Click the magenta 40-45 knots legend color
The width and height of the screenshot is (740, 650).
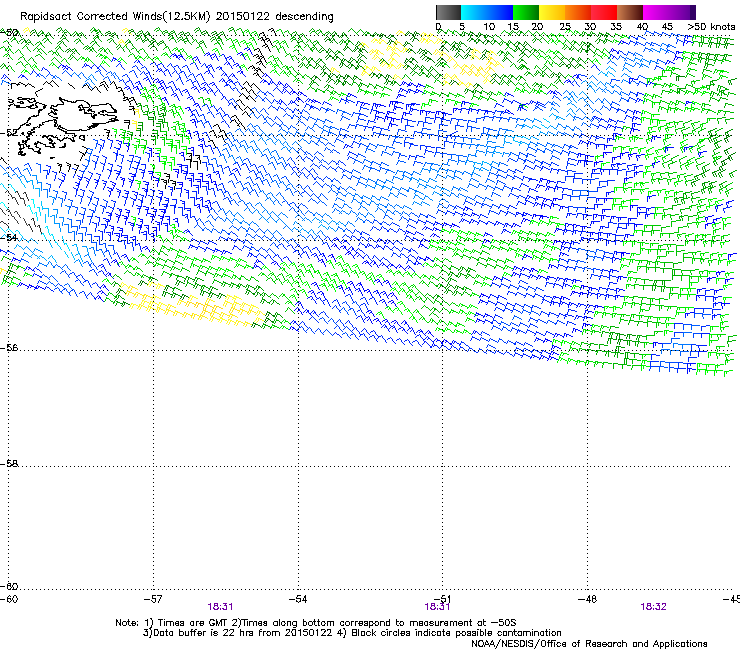pyautogui.click(x=656, y=12)
